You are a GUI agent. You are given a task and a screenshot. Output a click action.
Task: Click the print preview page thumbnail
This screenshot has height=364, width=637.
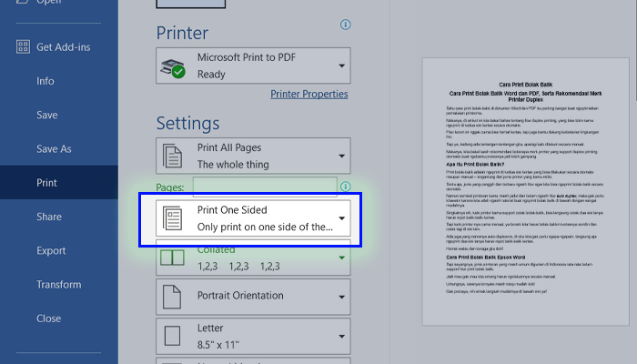526,192
